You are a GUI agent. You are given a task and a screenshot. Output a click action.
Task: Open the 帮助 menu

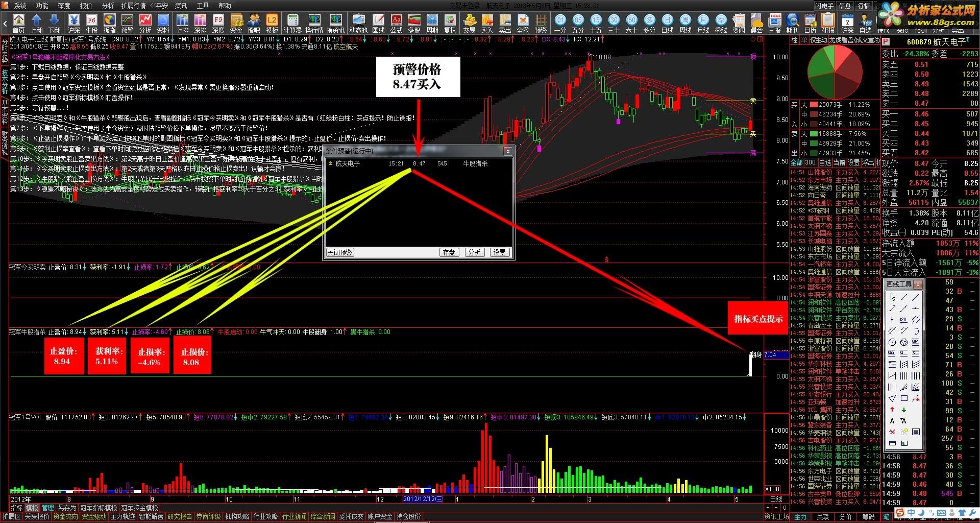225,6
